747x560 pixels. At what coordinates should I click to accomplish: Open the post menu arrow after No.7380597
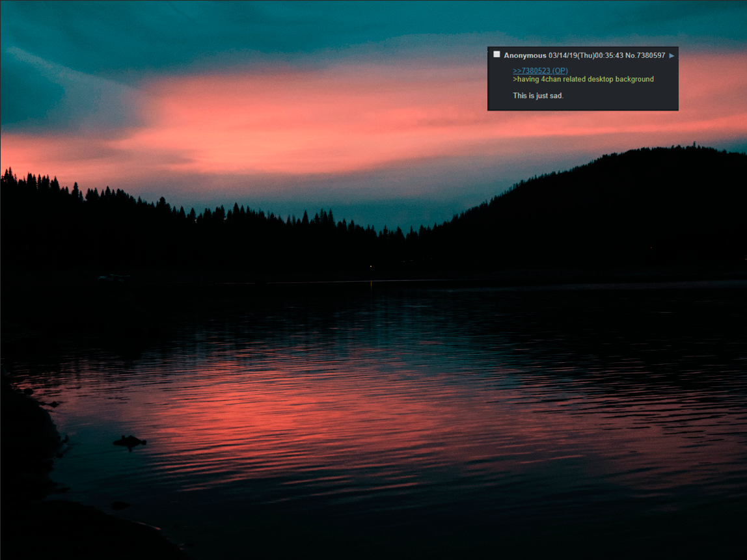672,56
